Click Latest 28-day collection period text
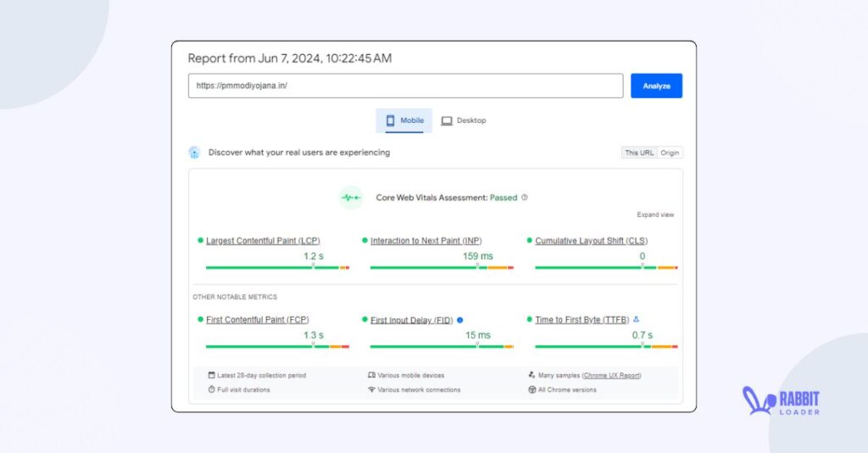The image size is (868, 453). [261, 376]
